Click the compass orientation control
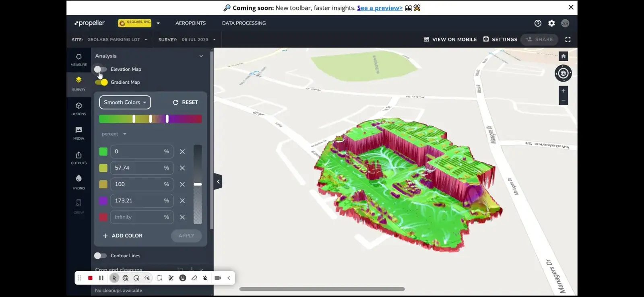The width and height of the screenshot is (644, 297). pos(563,73)
